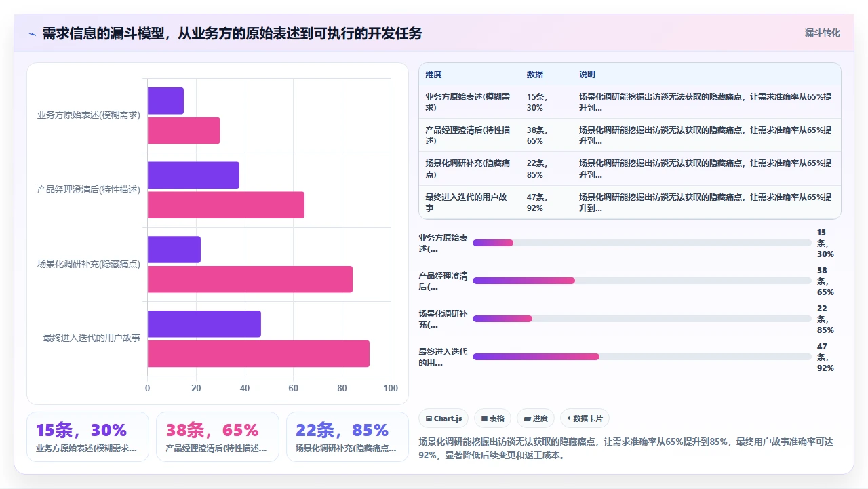The image size is (868, 489).
Task: Click the x-axis tick label 40
Action: tap(245, 389)
